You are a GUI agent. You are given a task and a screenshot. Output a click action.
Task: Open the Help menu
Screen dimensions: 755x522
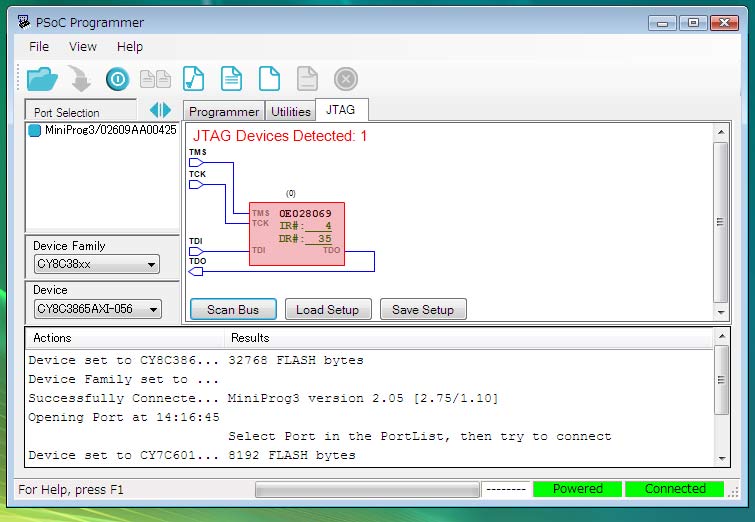point(130,47)
